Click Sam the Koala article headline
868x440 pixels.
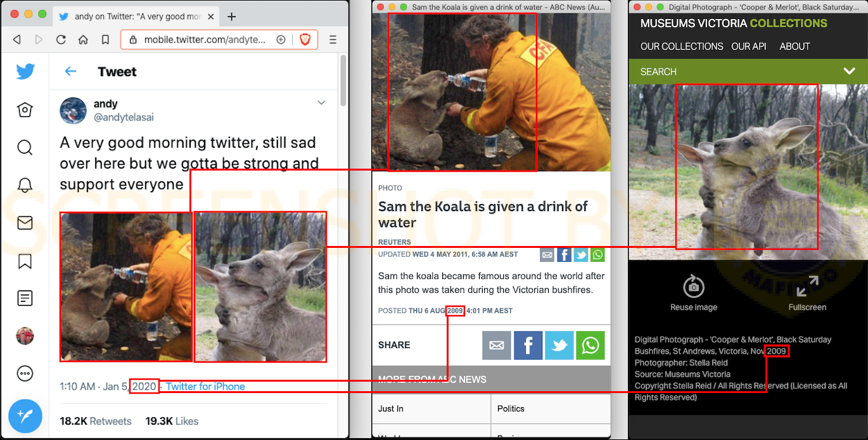click(x=483, y=214)
